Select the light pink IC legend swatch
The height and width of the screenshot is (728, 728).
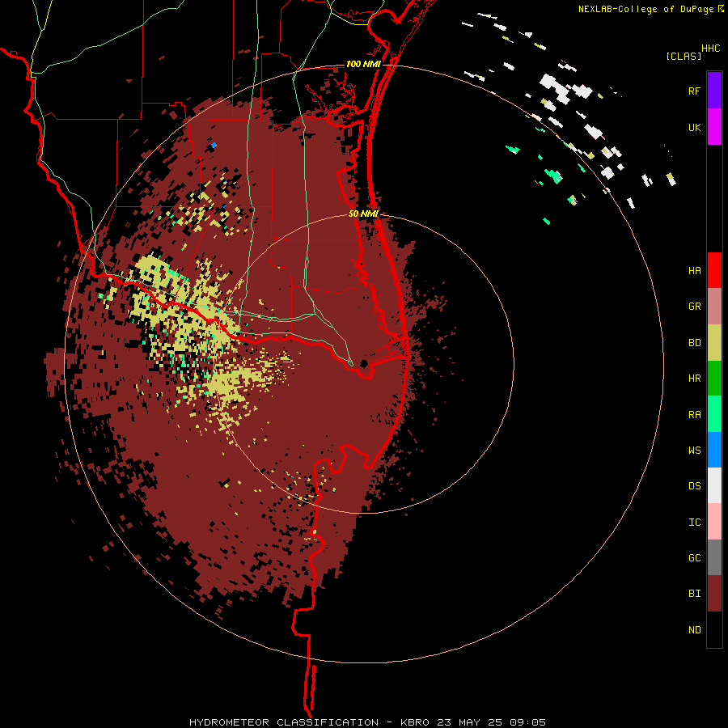[714, 522]
